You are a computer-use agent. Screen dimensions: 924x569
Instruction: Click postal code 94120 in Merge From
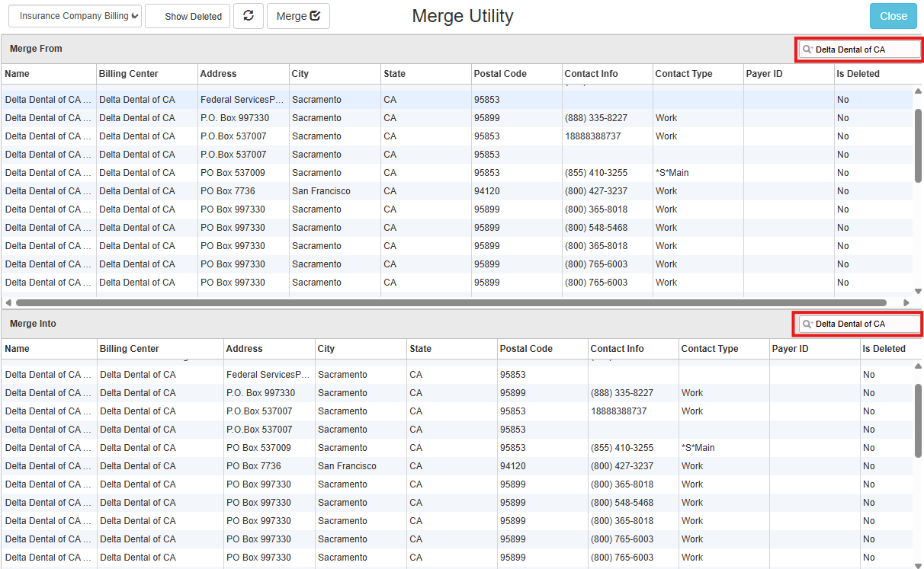(x=486, y=191)
